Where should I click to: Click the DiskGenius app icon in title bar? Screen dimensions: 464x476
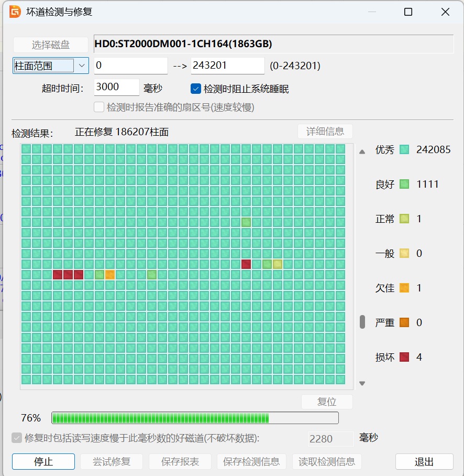point(15,12)
